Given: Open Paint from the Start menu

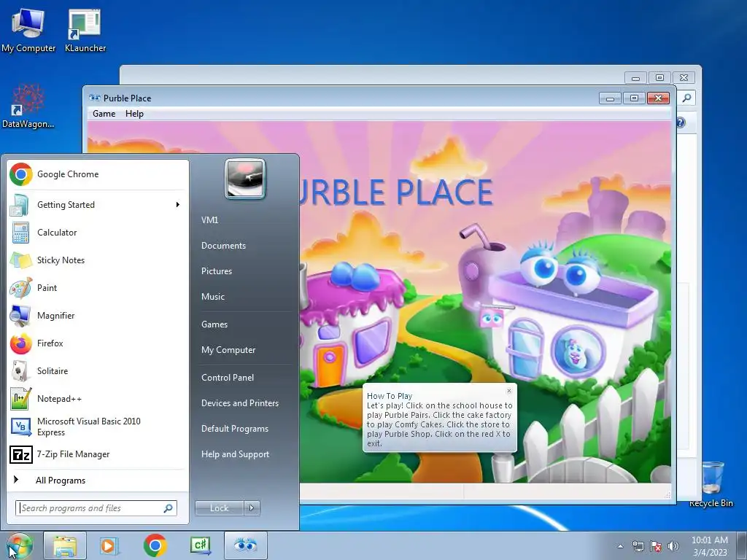Looking at the screenshot, I should pos(98,287).
